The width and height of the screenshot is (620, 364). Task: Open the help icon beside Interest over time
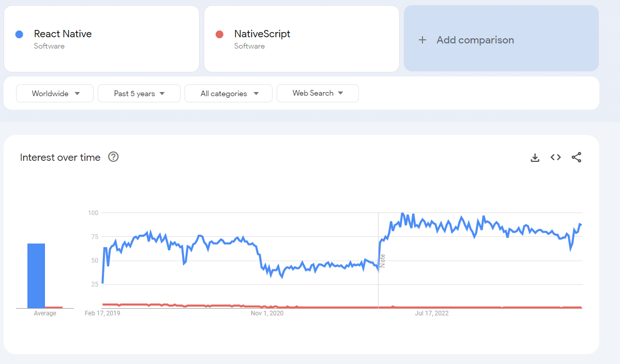coord(113,157)
